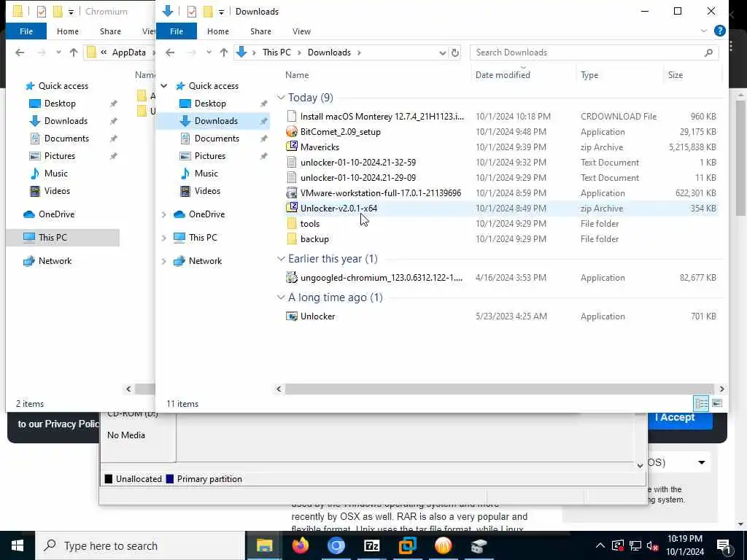Open the address bar history dropdown
Image resolution: width=747 pixels, height=560 pixels.
(442, 52)
